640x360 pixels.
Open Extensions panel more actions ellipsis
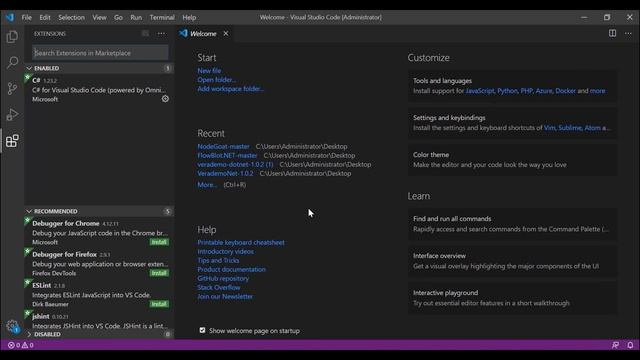pos(162,33)
